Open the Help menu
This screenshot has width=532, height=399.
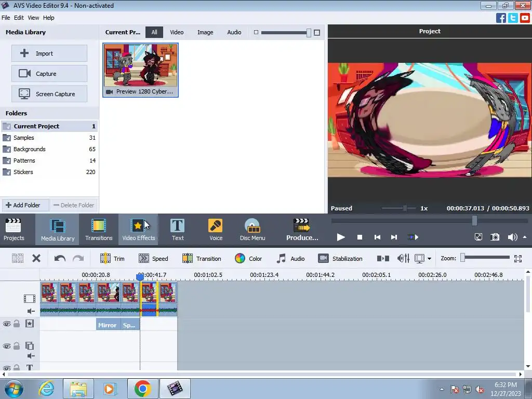48,18
